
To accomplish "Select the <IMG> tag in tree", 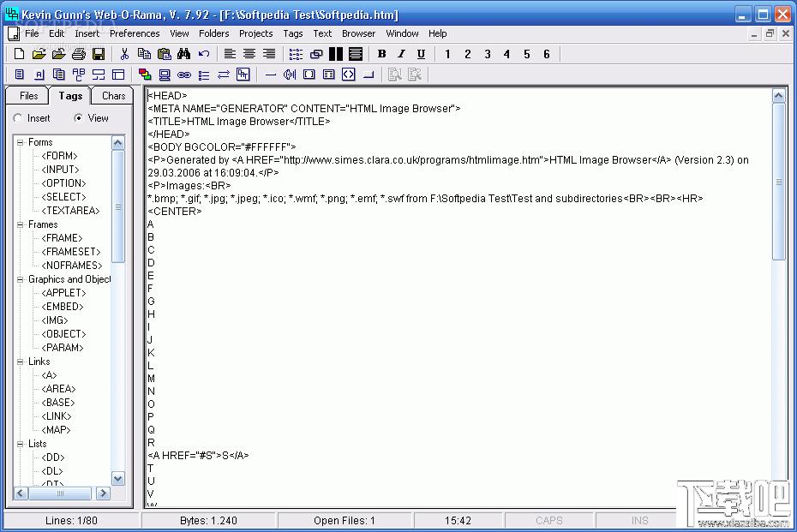I will [x=55, y=320].
